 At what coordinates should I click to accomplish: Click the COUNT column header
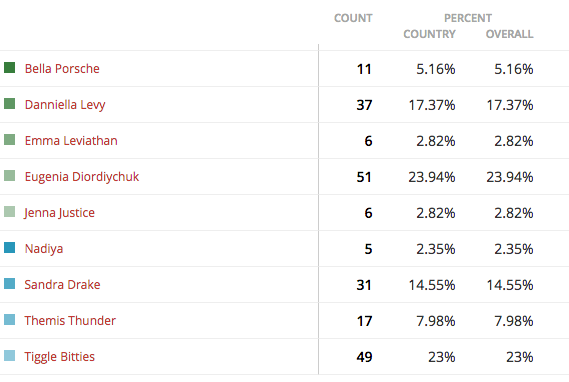click(x=353, y=18)
